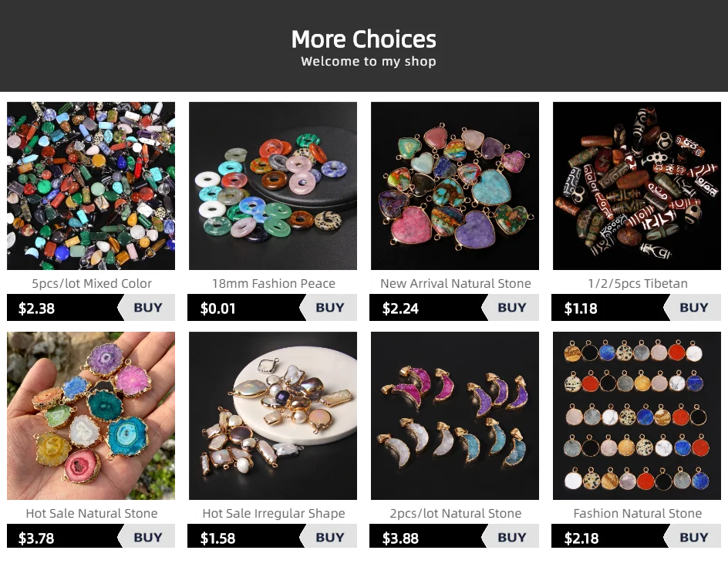Image resolution: width=728 pixels, height=584 pixels.
Task: Open the Tibetan dzi beads product image
Action: 637,186
